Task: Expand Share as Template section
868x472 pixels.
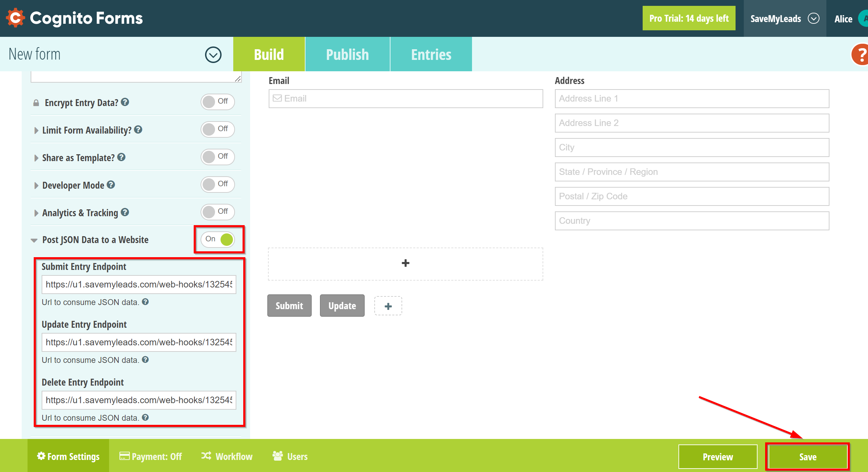Action: pos(36,158)
